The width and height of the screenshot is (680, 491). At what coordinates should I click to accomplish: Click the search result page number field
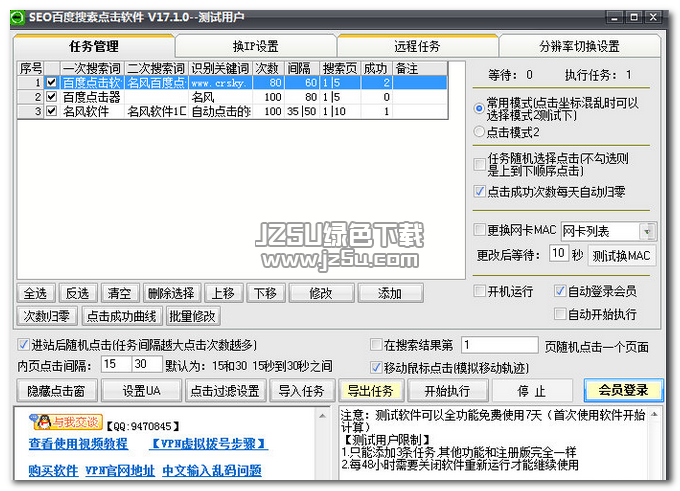click(x=500, y=345)
